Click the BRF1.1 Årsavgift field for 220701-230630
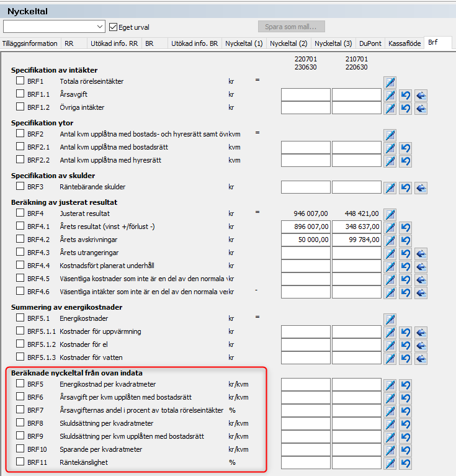This screenshot has width=456, height=476. (305, 95)
